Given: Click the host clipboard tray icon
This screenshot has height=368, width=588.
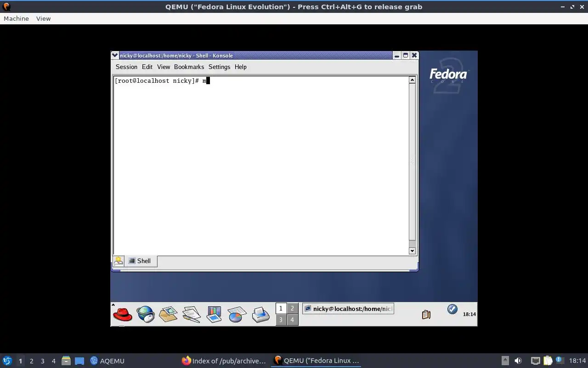Looking at the screenshot, I should tap(548, 361).
